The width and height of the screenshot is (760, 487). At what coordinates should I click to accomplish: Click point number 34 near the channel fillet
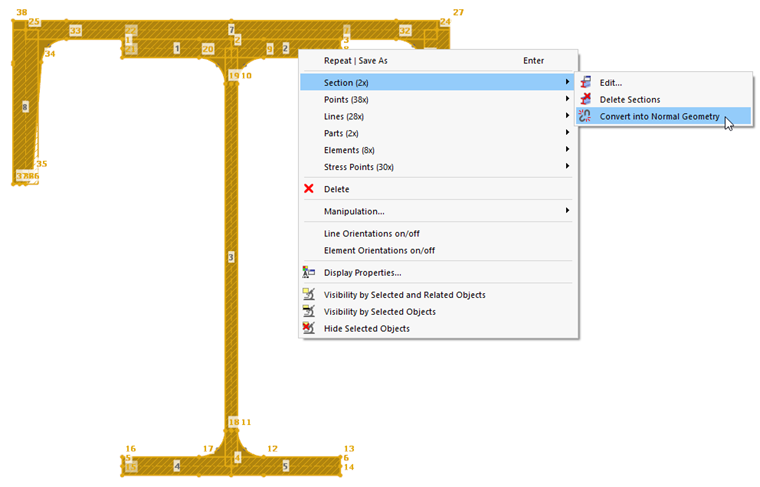point(50,54)
